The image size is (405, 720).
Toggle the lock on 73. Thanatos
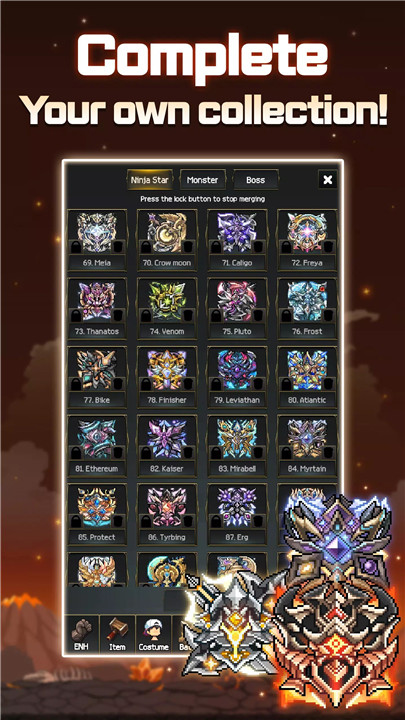tap(75, 316)
